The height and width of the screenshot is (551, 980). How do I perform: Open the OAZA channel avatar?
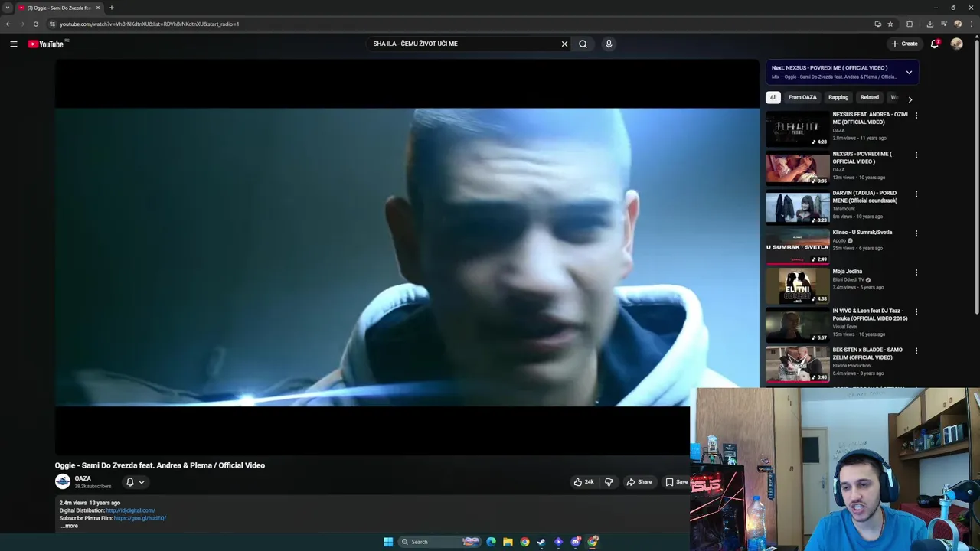click(x=63, y=481)
